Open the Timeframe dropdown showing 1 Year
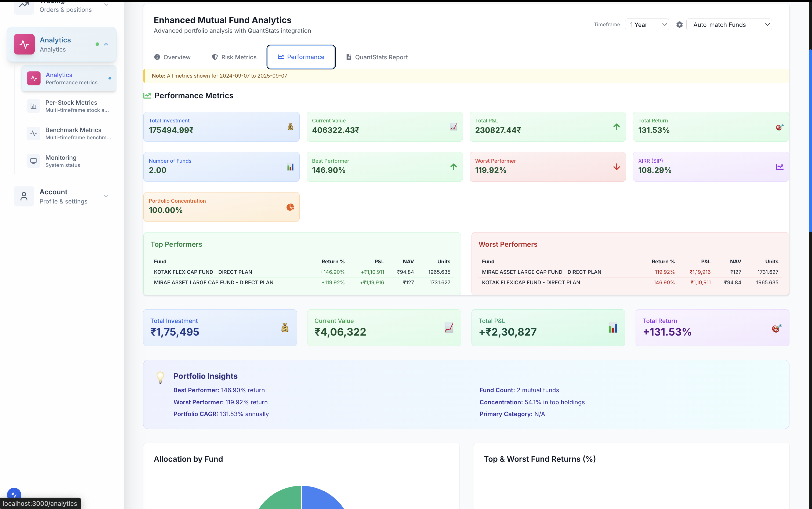Screen dimensions: 812x509 (x=647, y=24)
